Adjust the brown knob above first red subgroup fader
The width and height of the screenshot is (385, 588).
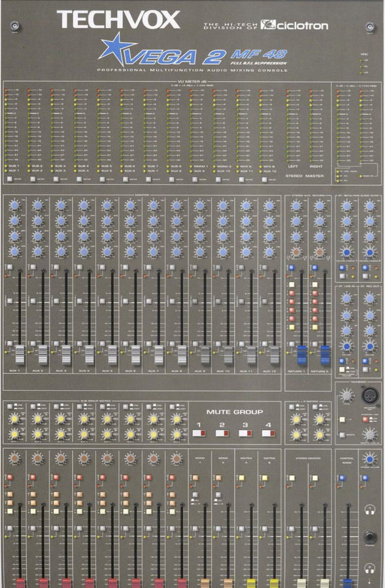pos(14,458)
